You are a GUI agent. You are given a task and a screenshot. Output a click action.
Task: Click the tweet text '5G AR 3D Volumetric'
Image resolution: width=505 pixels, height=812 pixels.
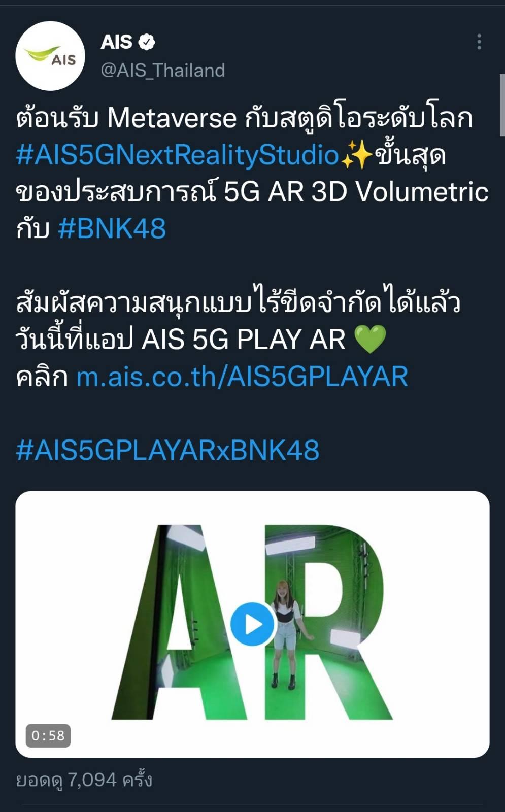(356, 192)
